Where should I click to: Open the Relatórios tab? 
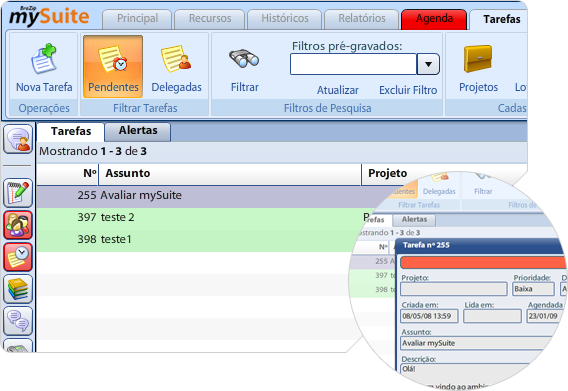click(x=362, y=18)
